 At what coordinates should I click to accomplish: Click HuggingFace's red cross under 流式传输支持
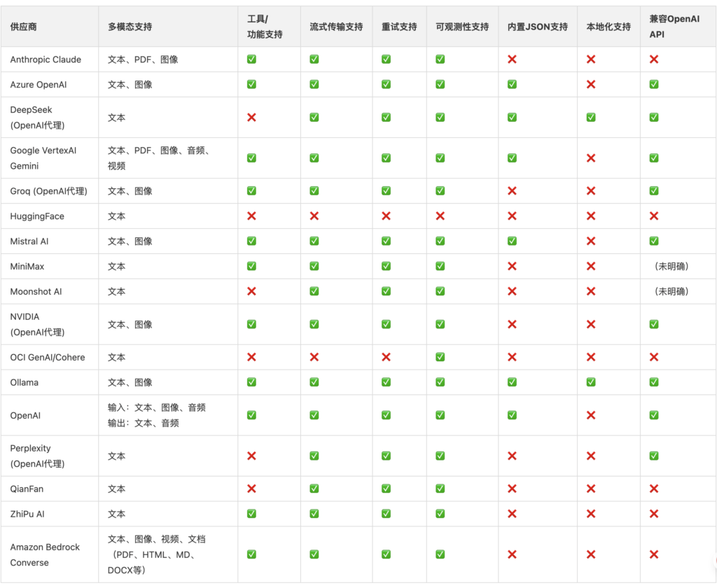pyautogui.click(x=314, y=216)
